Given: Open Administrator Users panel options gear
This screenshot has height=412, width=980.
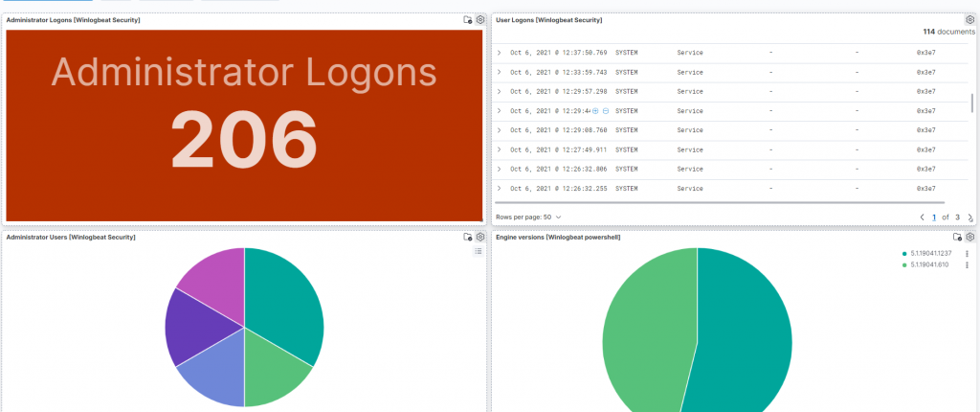Looking at the screenshot, I should (x=480, y=238).
